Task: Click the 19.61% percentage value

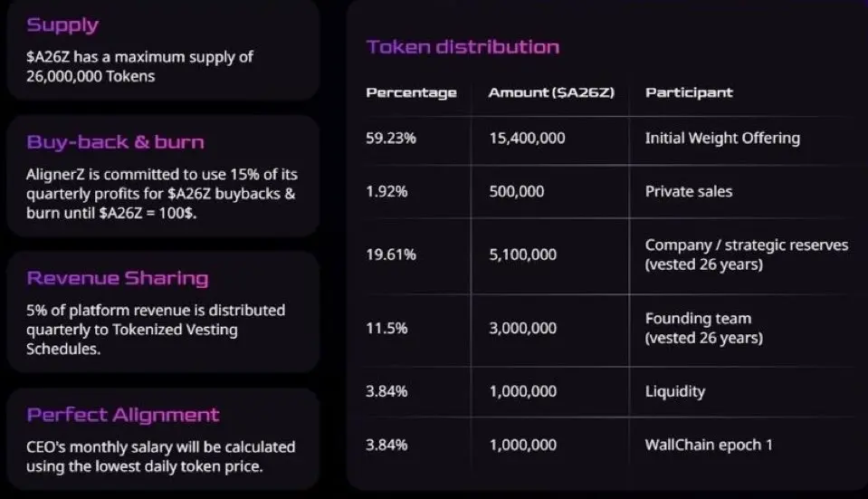Action: [391, 255]
